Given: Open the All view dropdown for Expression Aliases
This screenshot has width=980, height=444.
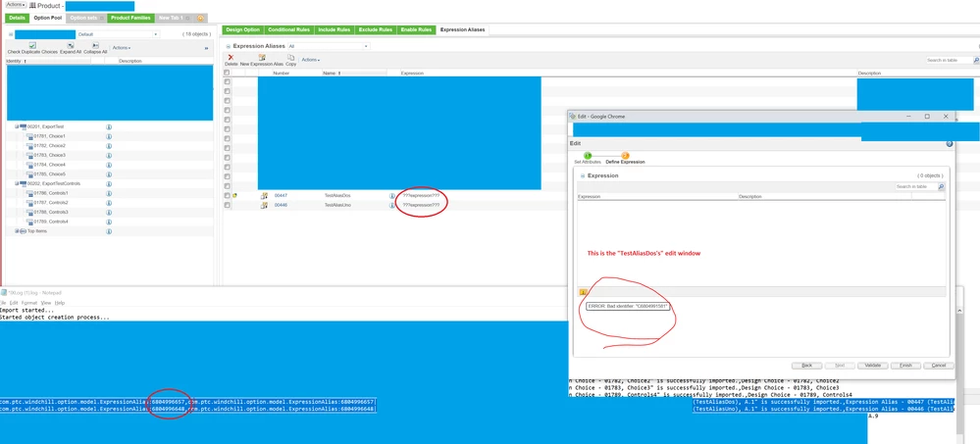Looking at the screenshot, I should 366,46.
